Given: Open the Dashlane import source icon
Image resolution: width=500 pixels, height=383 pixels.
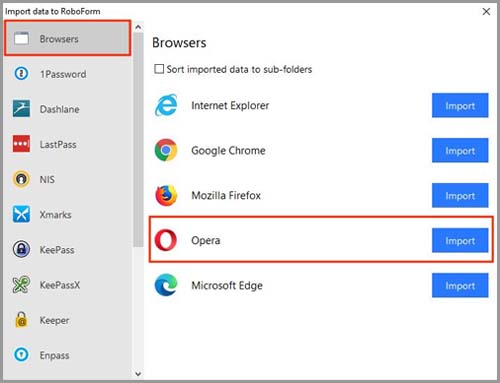Looking at the screenshot, I should click(21, 109).
